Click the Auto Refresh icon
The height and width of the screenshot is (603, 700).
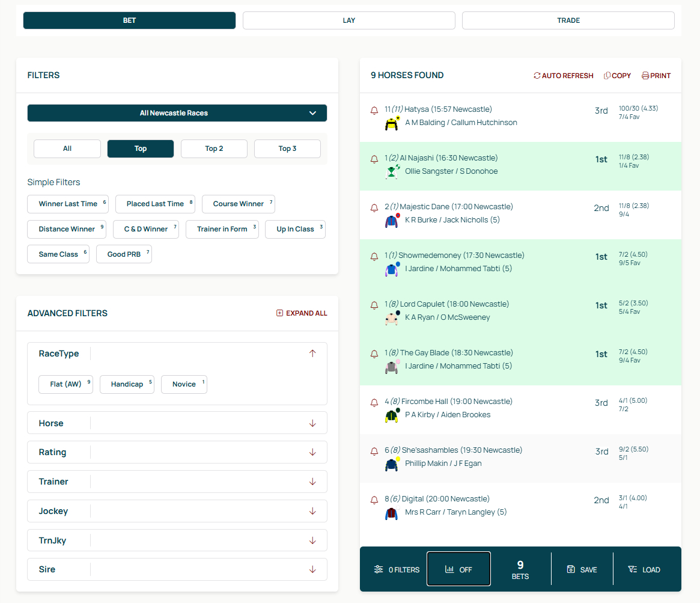[x=537, y=75]
